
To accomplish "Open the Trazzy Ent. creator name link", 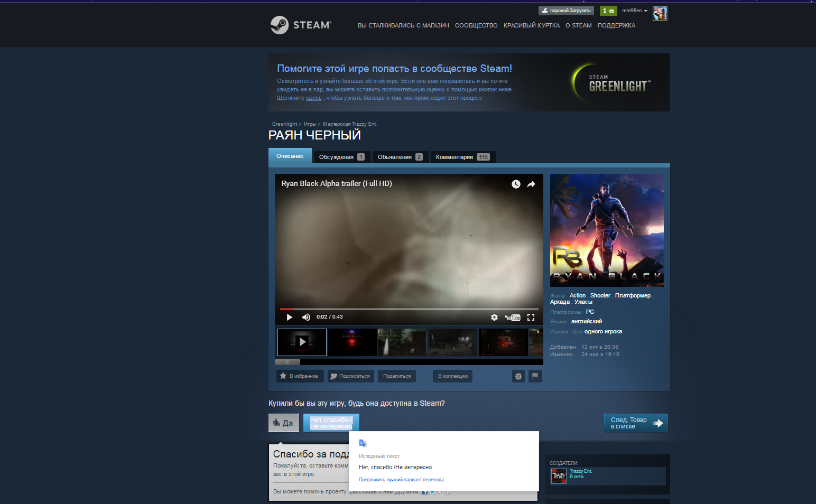I will pyautogui.click(x=580, y=471).
